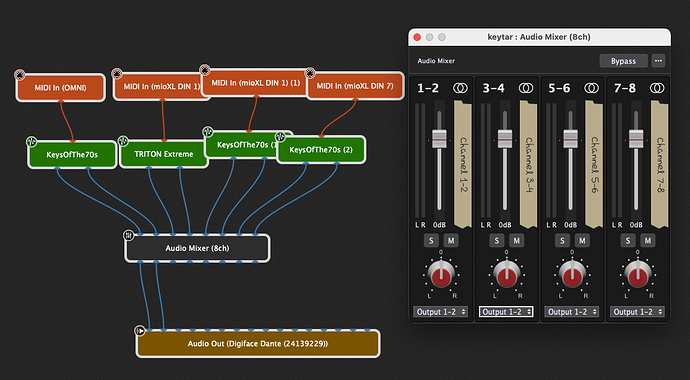Select the KeysOfThe70s (2) plugin node
This screenshot has width=690, height=380.
pos(321,150)
